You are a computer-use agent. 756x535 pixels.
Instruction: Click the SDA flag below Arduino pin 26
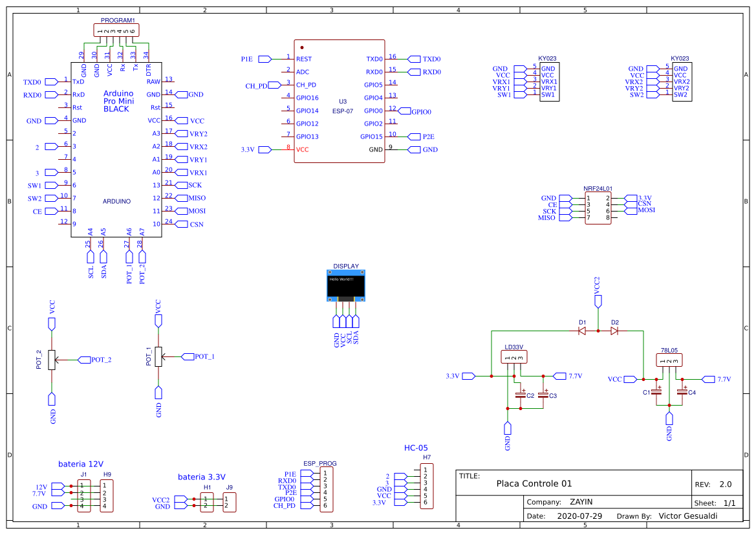point(103,257)
